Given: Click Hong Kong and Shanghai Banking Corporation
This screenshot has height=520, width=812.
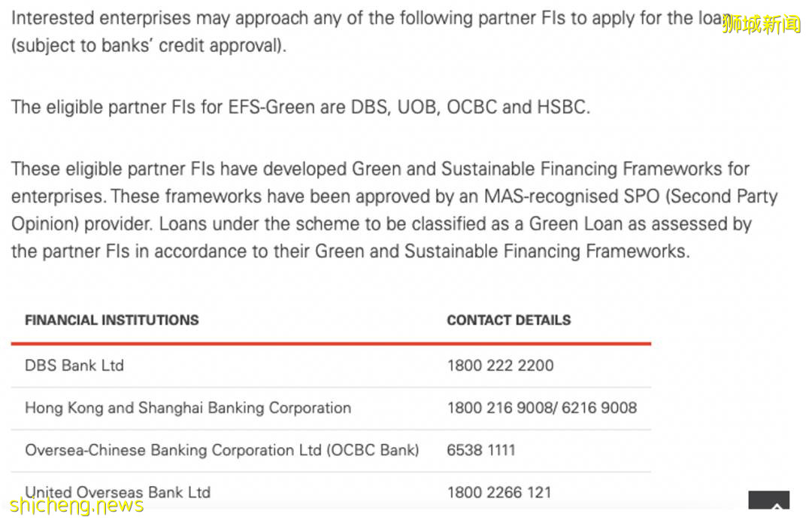Looking at the screenshot, I should point(188,408).
